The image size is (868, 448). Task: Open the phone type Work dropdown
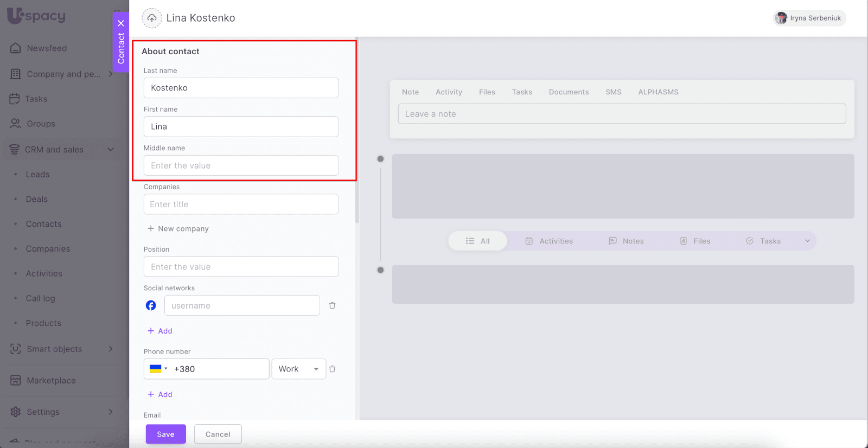298,369
